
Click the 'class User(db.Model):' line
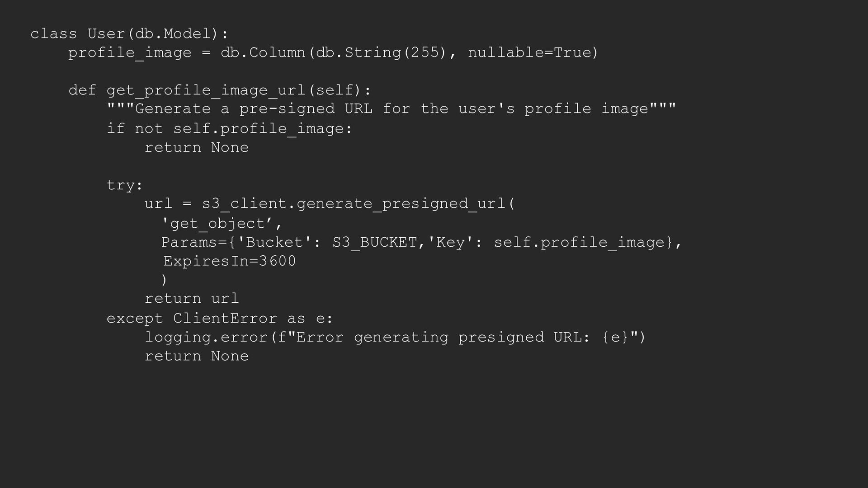point(130,34)
